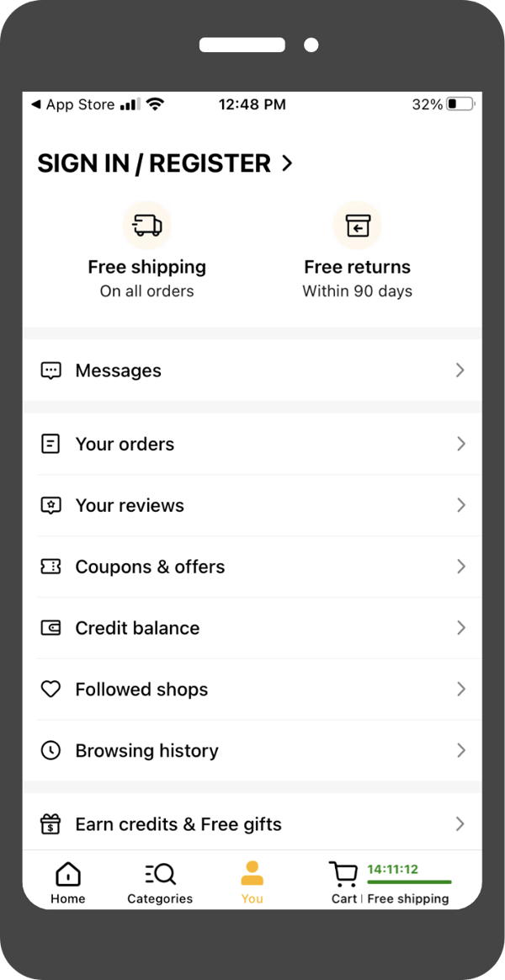This screenshot has height=980, width=505.
Task: Tap the Your orders receipt icon
Action: tap(50, 444)
